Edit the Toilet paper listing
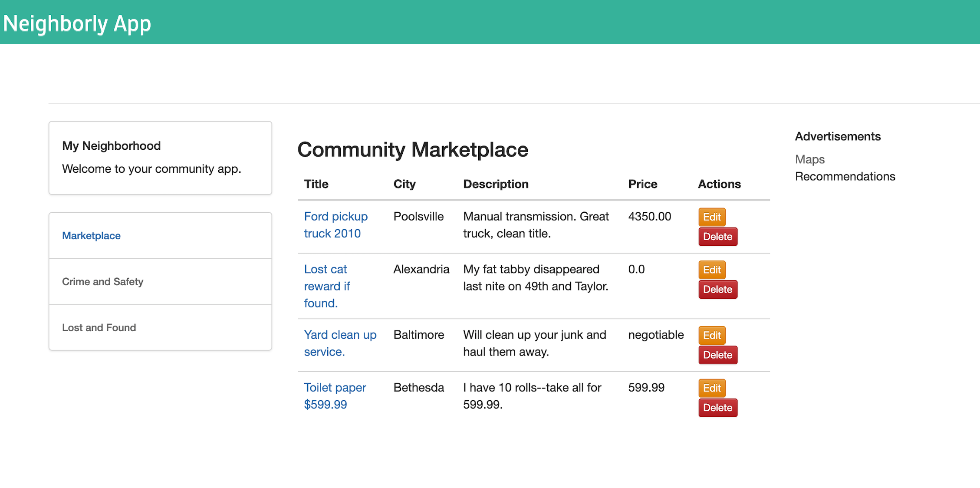 [711, 388]
